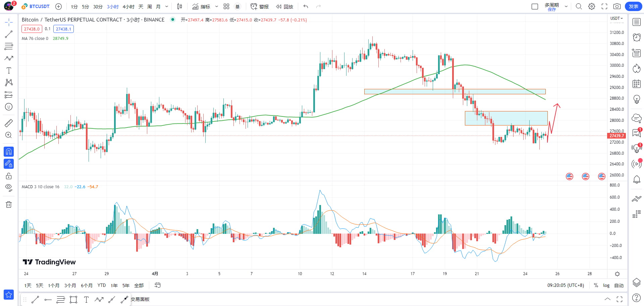Open the notifications bell panel
This screenshot has height=306, width=644.
pyautogui.click(x=636, y=180)
